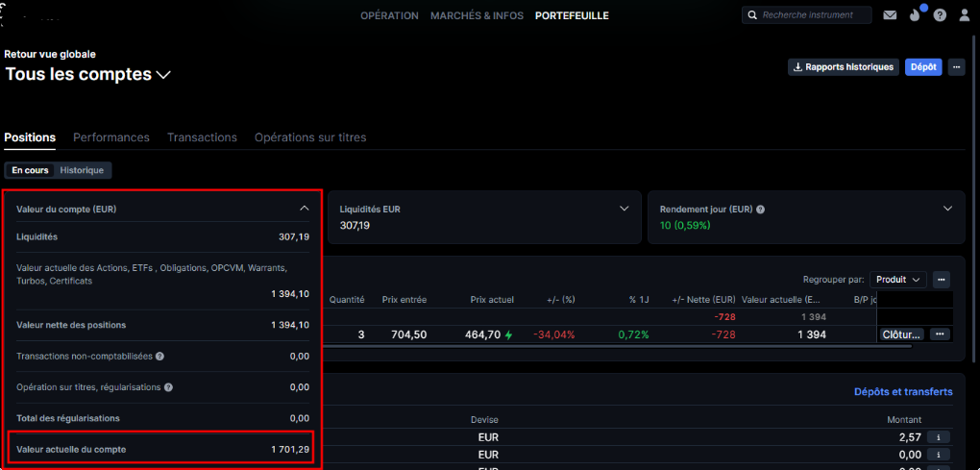Collapse the Valeur du compte panel
980x470 pixels.
pos(304,209)
